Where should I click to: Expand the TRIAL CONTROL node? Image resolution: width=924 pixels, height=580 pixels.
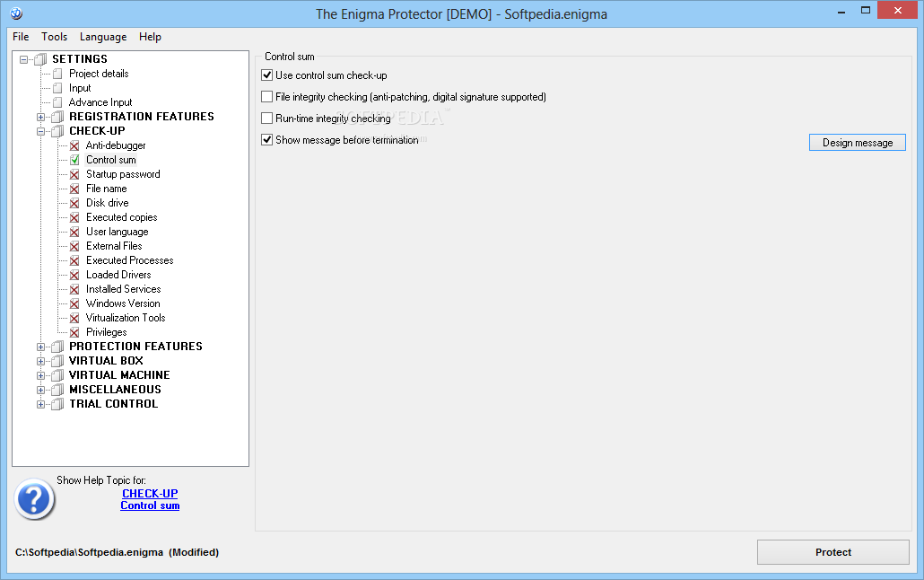(x=40, y=404)
